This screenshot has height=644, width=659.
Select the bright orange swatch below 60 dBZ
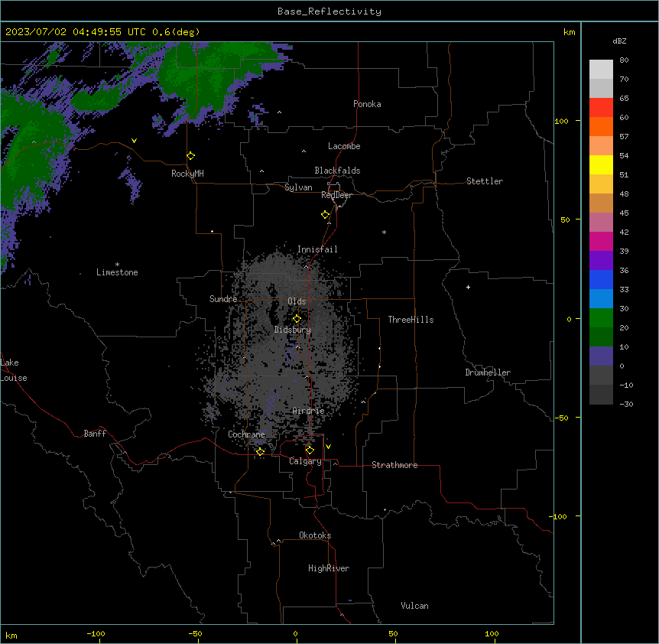click(601, 126)
